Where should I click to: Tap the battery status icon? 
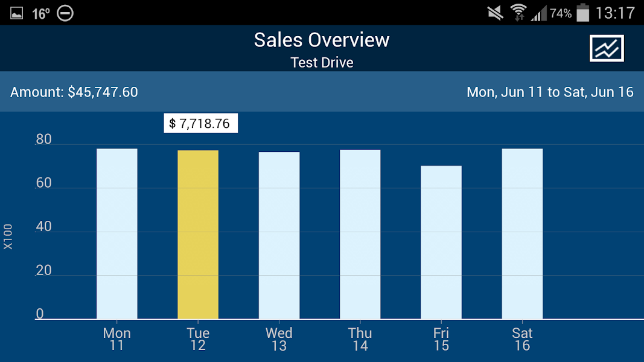click(582, 13)
